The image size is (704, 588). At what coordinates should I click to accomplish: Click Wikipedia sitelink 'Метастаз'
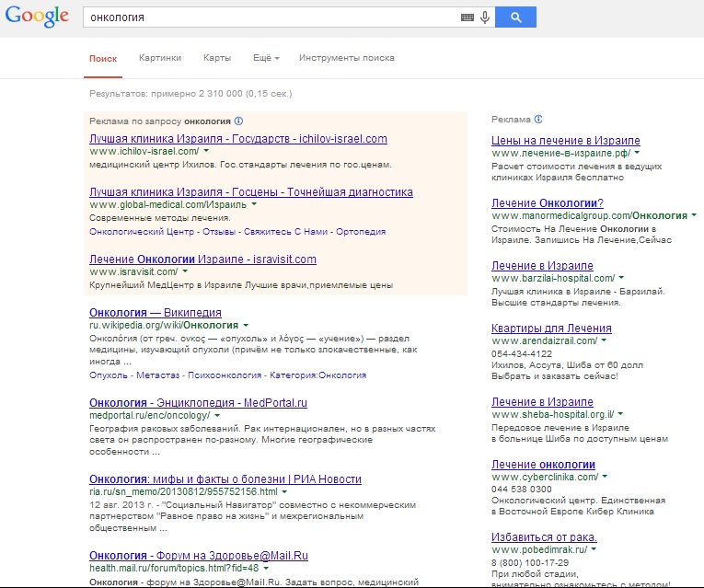157,375
